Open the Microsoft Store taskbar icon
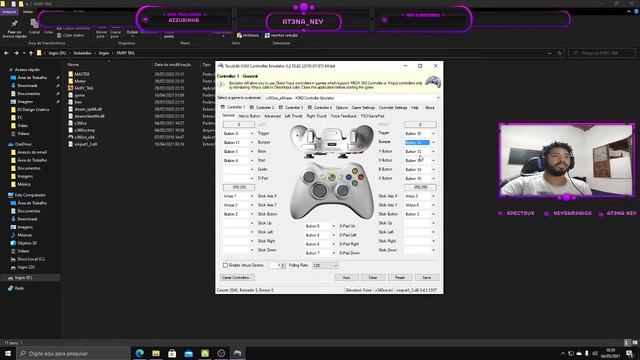 [172, 353]
